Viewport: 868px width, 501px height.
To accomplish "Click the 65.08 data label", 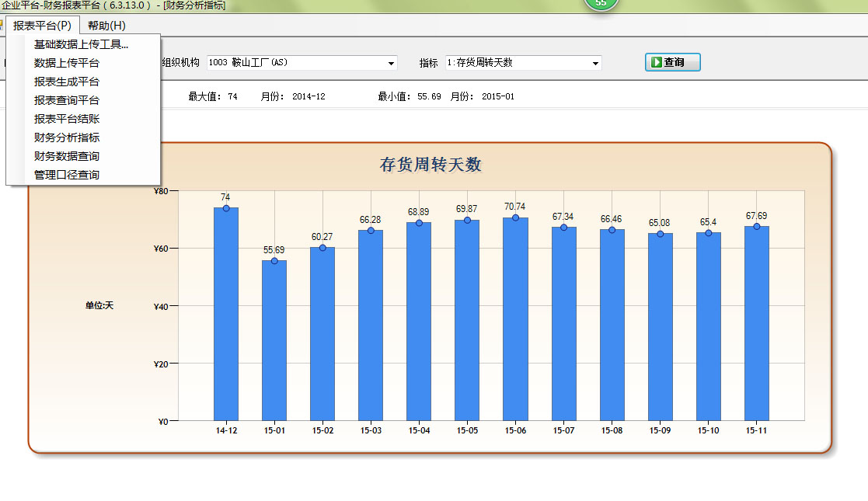I will click(659, 223).
